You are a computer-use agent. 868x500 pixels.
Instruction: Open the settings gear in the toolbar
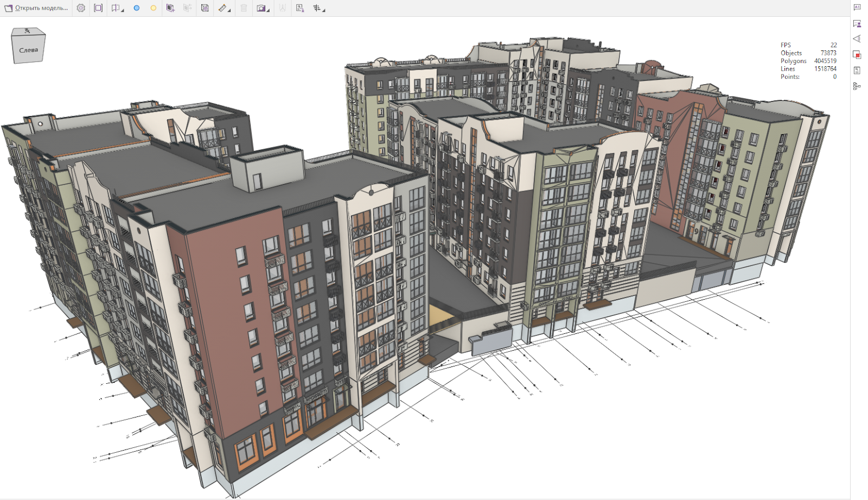click(81, 8)
